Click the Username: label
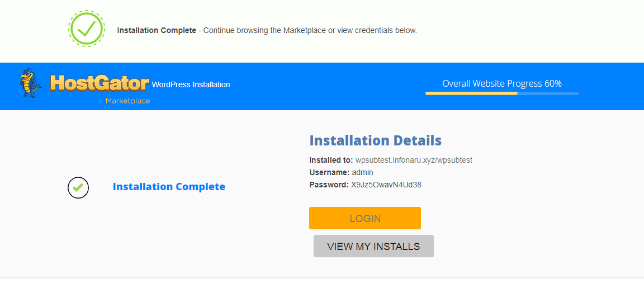Screen dimensions: 644x297 329,172
